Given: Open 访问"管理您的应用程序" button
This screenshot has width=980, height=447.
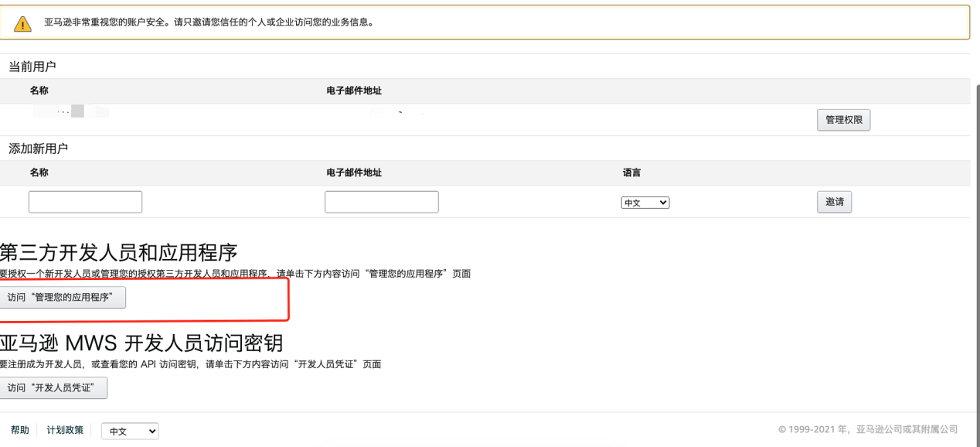Looking at the screenshot, I should (x=63, y=298).
